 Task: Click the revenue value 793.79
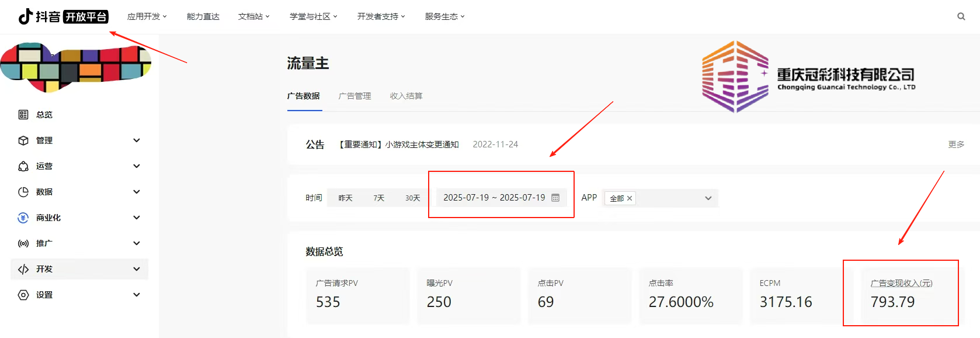pos(892,302)
